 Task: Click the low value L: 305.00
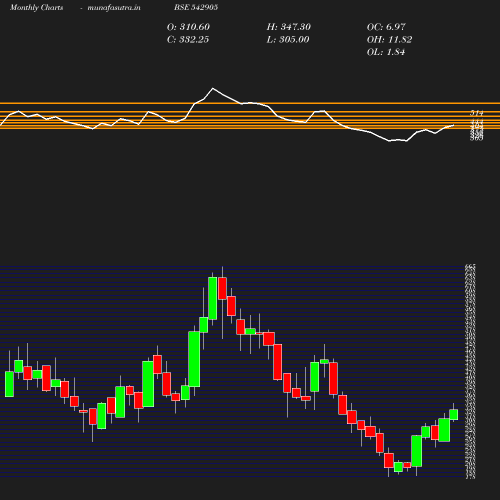pyautogui.click(x=288, y=39)
